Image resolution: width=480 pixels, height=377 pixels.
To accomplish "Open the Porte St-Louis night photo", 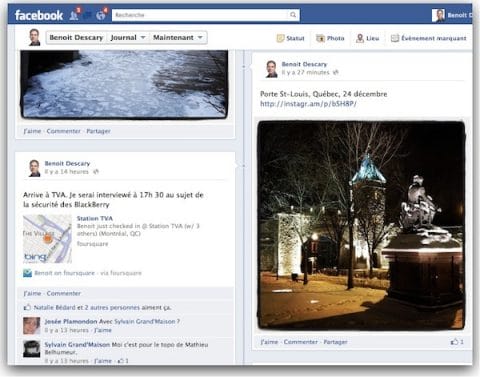I will point(361,225).
